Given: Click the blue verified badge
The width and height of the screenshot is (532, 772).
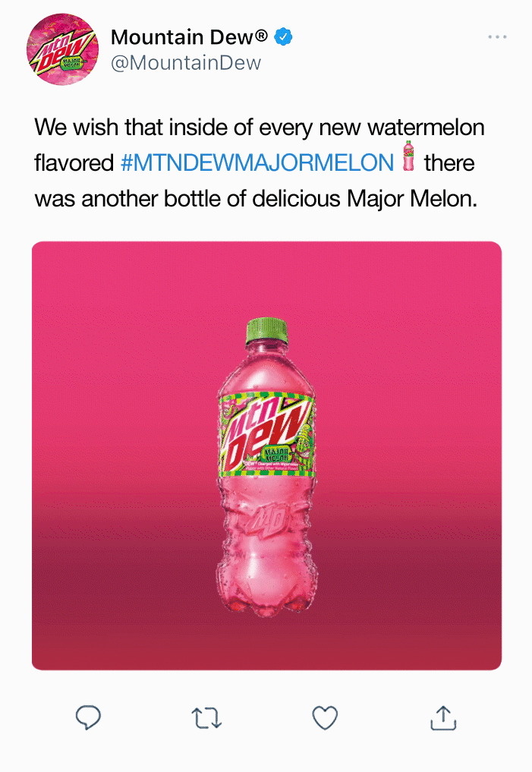Looking at the screenshot, I should tap(283, 37).
